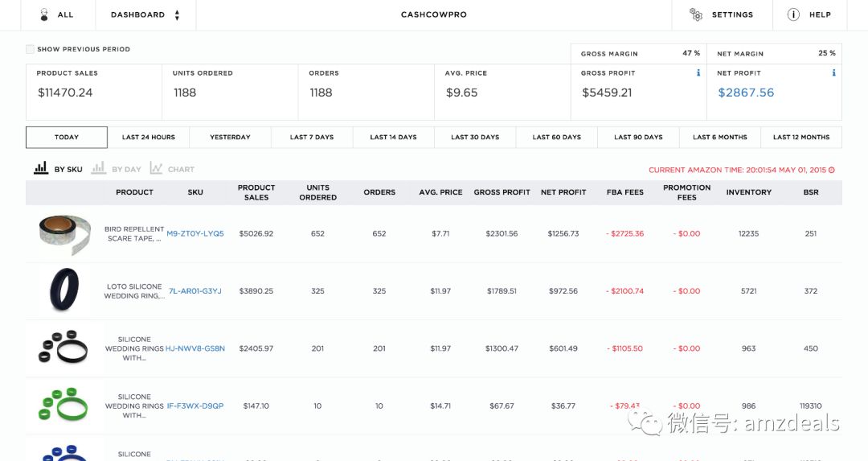Choose the Last 12 Months range
This screenshot has height=461, width=868.
(x=801, y=138)
